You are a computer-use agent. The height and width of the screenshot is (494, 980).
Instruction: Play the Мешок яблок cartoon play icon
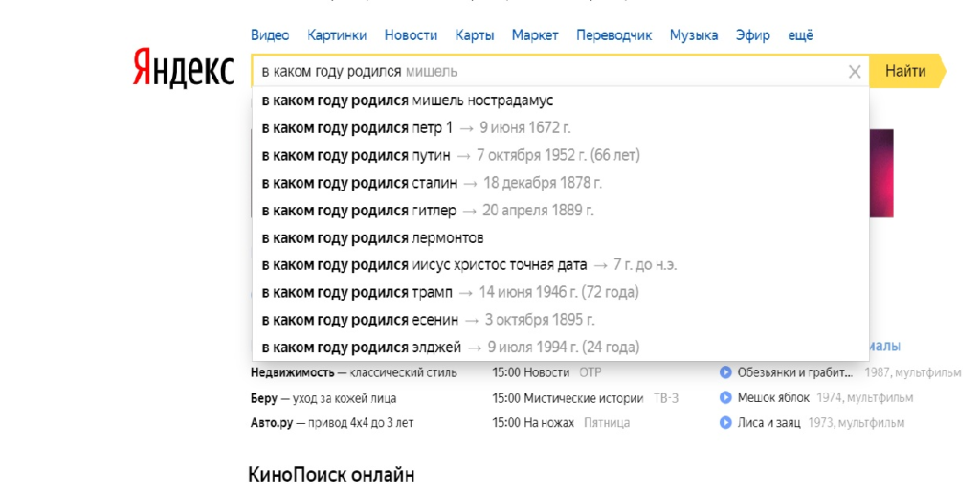[x=725, y=397]
